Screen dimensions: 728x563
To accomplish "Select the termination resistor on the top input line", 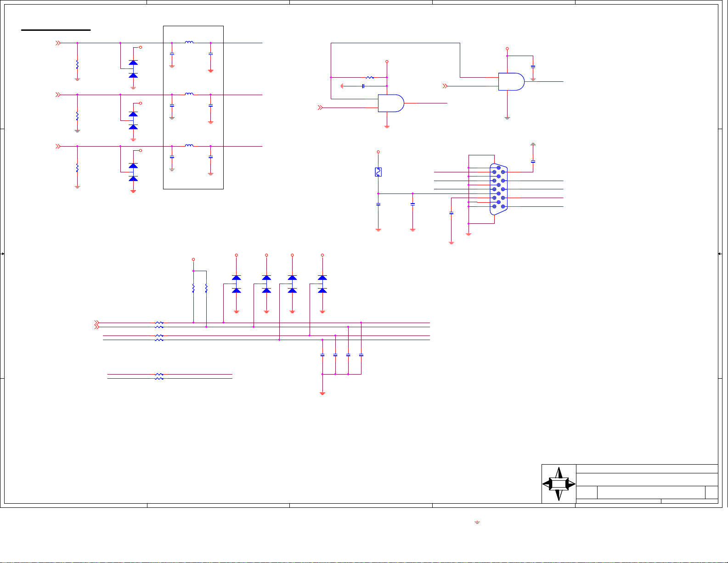I will (77, 64).
